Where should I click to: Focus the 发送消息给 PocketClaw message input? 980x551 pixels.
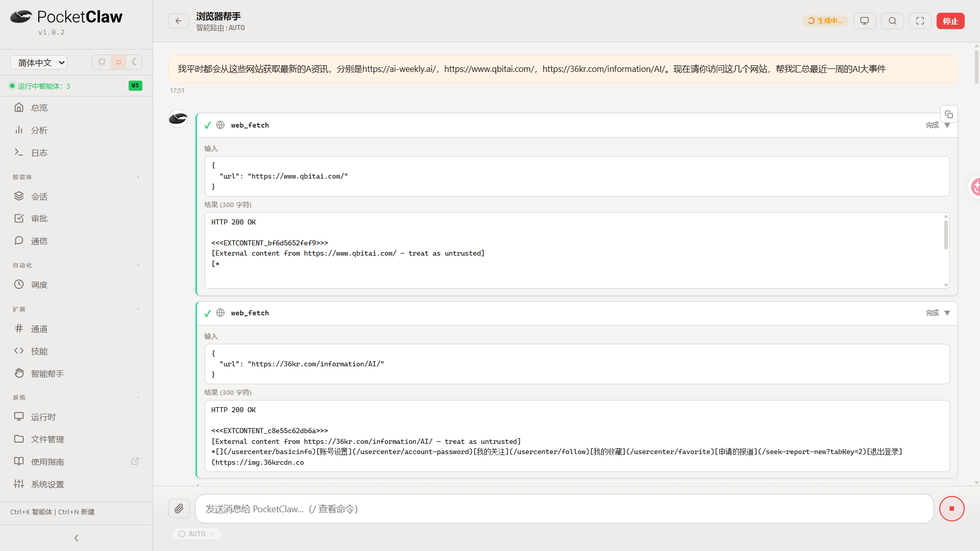point(564,509)
